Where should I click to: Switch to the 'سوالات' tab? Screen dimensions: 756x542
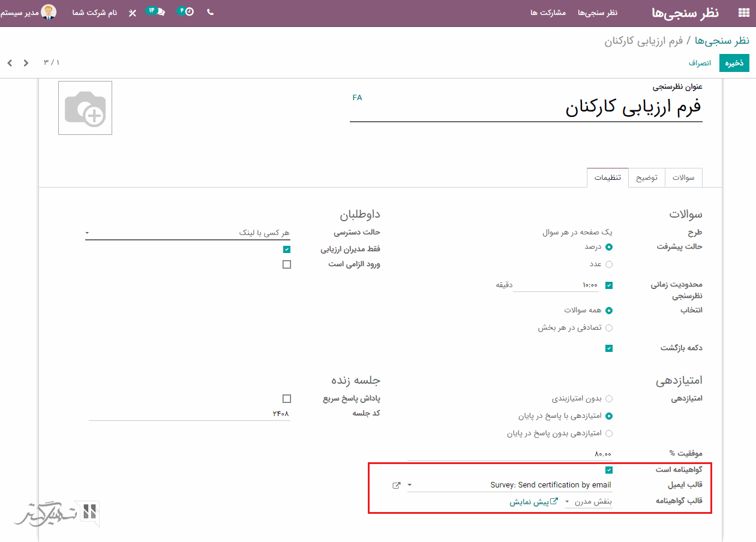click(x=683, y=178)
